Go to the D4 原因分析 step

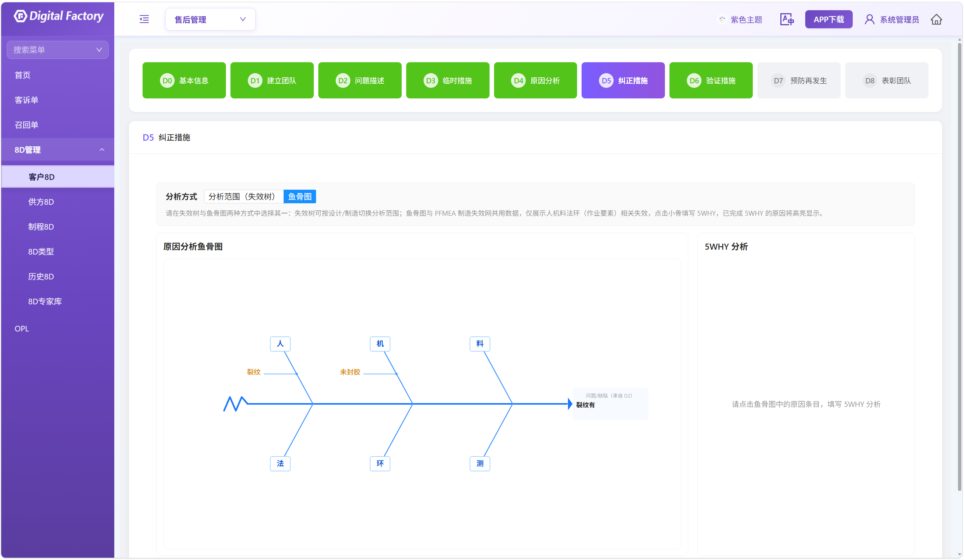535,80
